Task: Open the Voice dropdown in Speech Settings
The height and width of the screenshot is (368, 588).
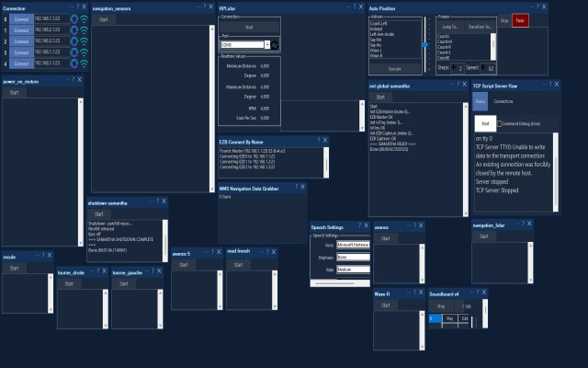Action: tap(353, 245)
